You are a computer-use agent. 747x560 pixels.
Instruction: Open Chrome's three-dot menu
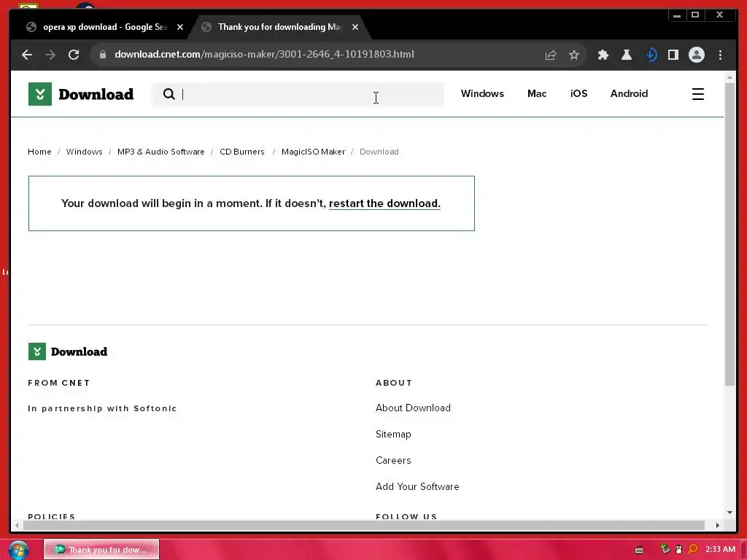tap(720, 55)
